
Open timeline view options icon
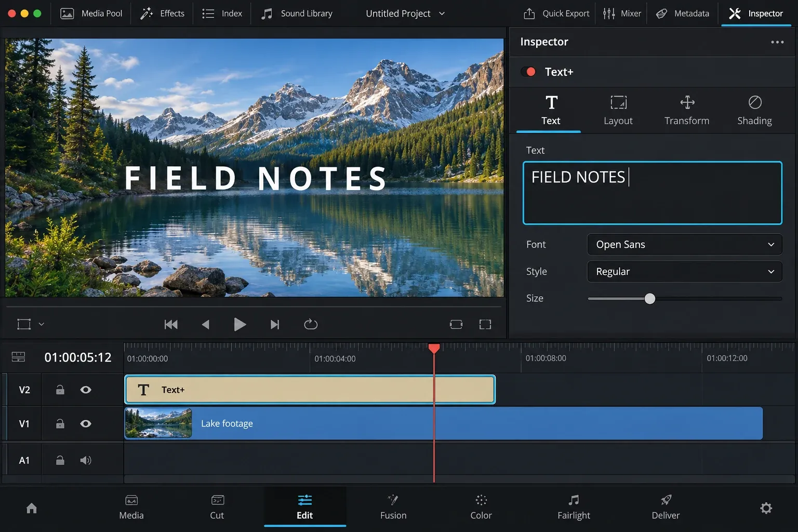tap(18, 357)
